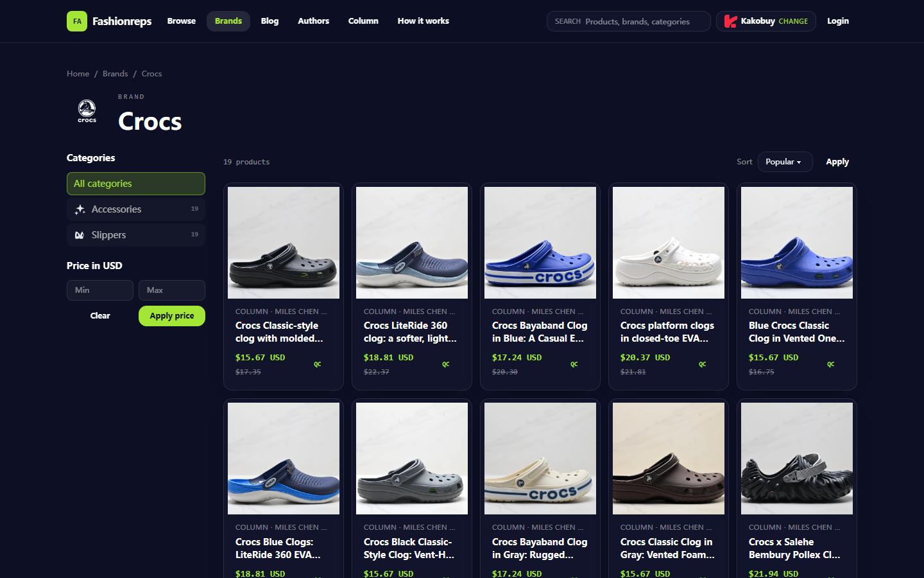The height and width of the screenshot is (578, 924).
Task: Open the white platform clogs thumbnail
Action: (x=669, y=243)
